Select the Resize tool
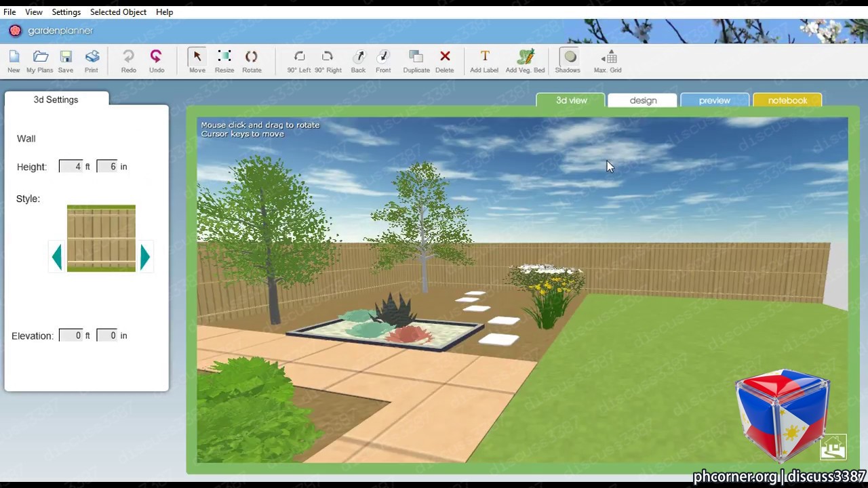 coord(224,61)
